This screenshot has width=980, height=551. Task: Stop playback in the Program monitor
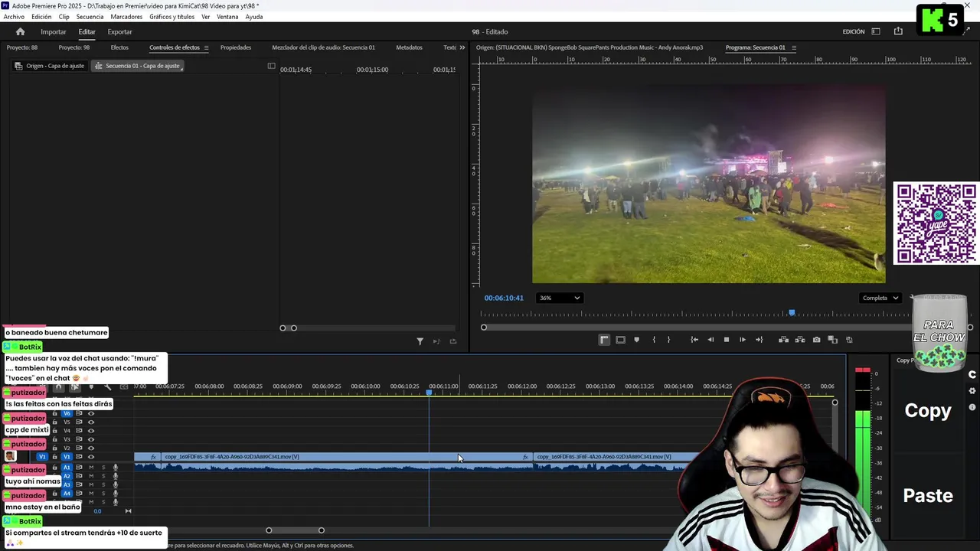tap(727, 340)
